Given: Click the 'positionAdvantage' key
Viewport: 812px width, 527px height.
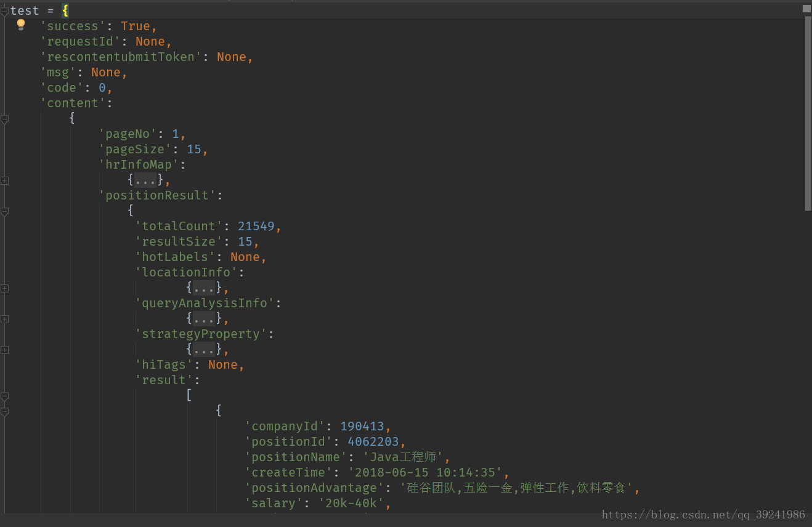Looking at the screenshot, I should tap(314, 488).
